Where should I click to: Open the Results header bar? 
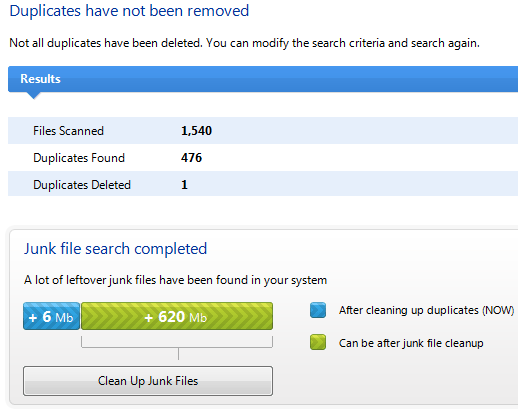click(x=263, y=79)
